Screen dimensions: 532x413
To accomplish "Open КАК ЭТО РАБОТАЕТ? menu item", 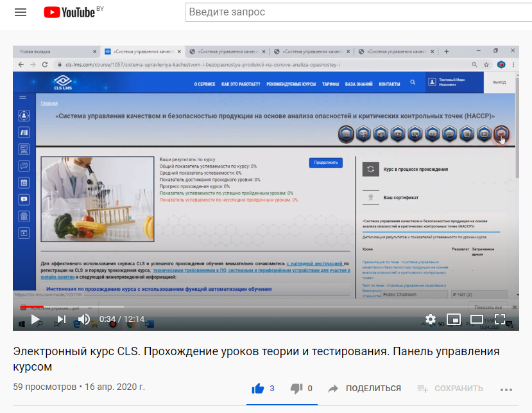I will [241, 84].
